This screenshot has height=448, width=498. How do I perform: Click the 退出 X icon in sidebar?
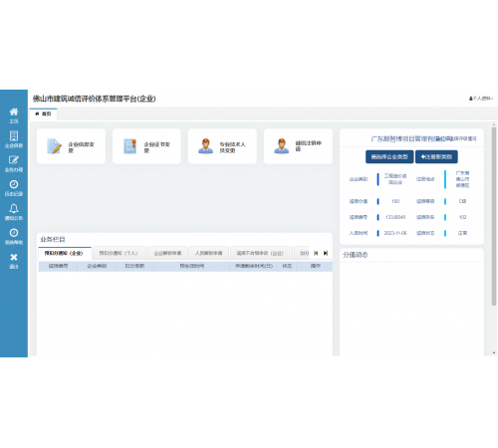(x=14, y=261)
